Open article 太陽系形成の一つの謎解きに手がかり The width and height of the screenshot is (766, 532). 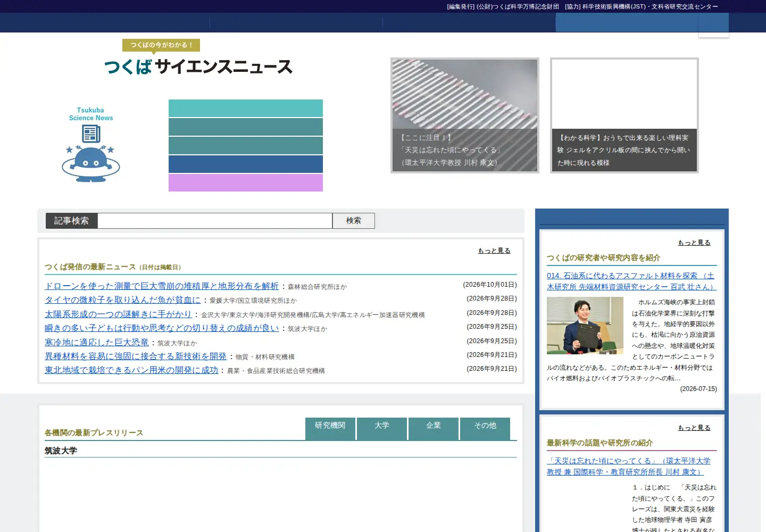118,314
